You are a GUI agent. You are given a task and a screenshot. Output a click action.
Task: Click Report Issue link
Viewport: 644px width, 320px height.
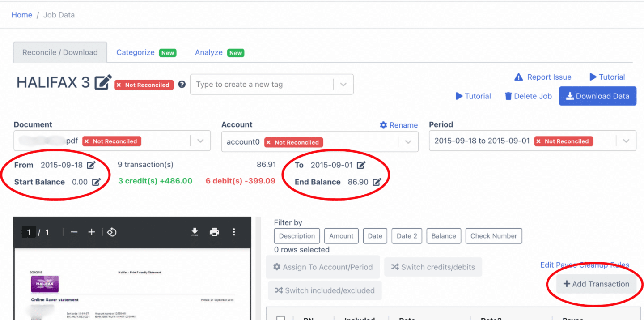[542, 77]
